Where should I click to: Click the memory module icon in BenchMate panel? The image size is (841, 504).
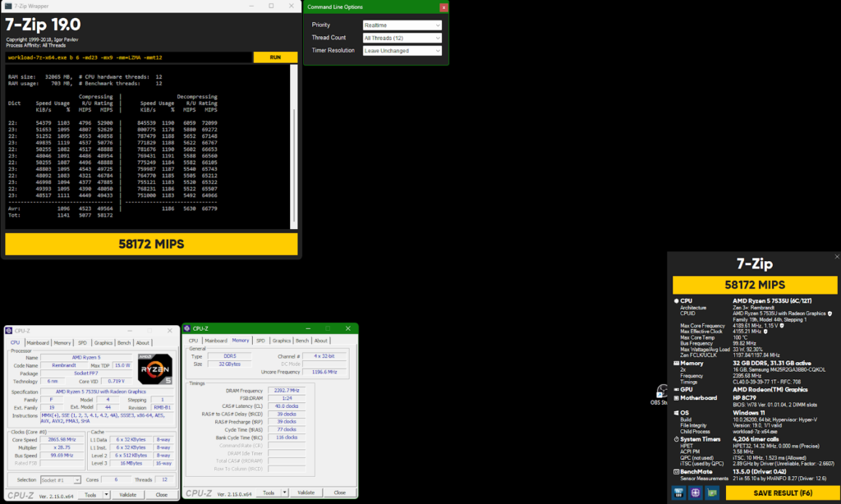click(680, 493)
